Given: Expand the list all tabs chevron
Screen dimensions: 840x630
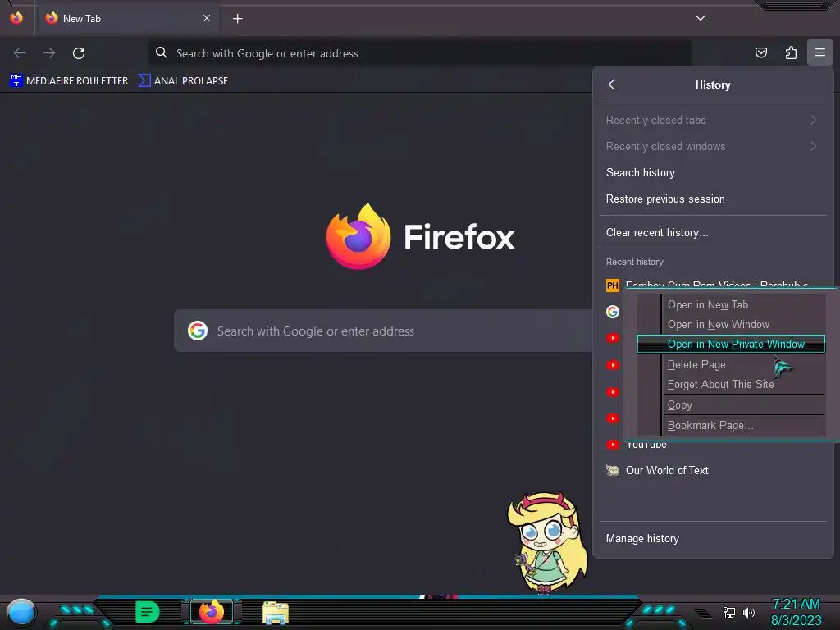Looking at the screenshot, I should point(701,18).
